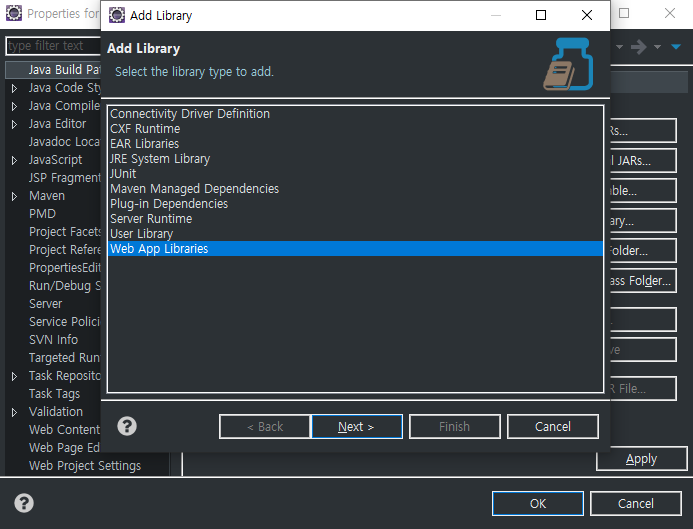Select JSP Fragment in properties tree

point(65,178)
